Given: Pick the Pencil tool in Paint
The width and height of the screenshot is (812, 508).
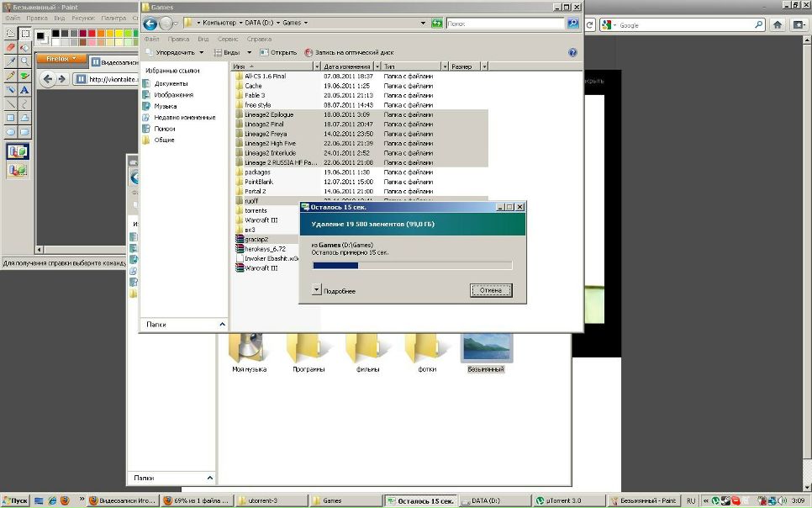Looking at the screenshot, I should point(11,76).
